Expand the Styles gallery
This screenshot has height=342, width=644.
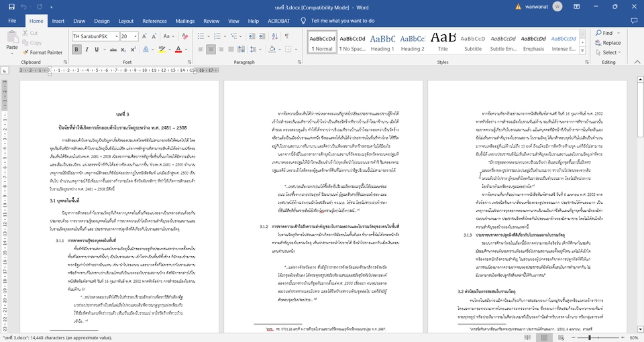[x=582, y=52]
